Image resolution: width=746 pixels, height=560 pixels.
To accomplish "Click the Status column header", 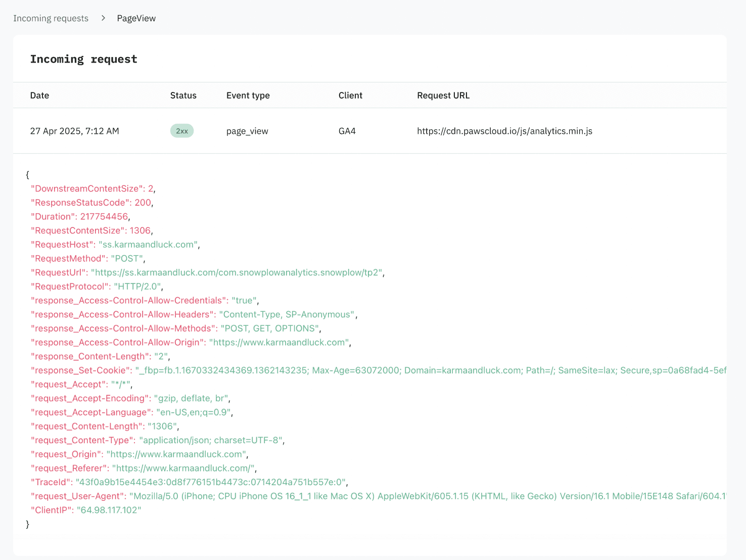I will click(x=183, y=95).
